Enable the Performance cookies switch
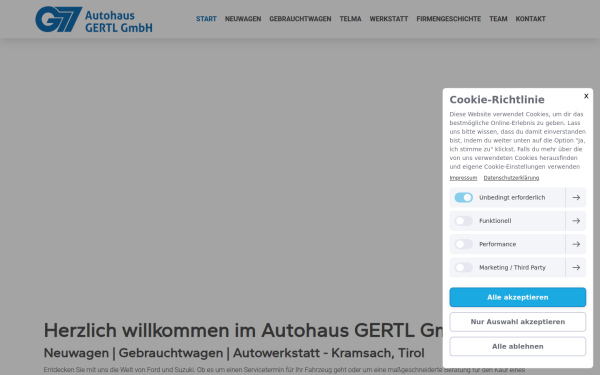 [x=463, y=244]
